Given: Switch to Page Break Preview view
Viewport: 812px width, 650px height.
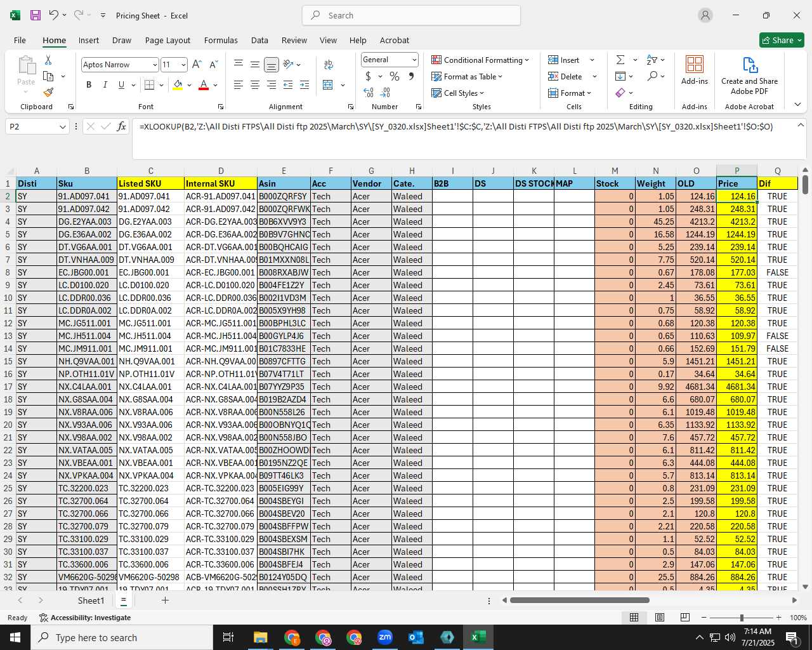Looking at the screenshot, I should tap(685, 618).
